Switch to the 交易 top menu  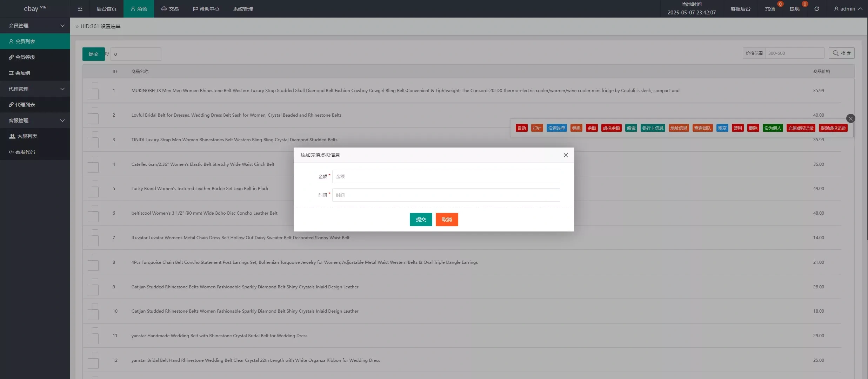[x=170, y=9]
